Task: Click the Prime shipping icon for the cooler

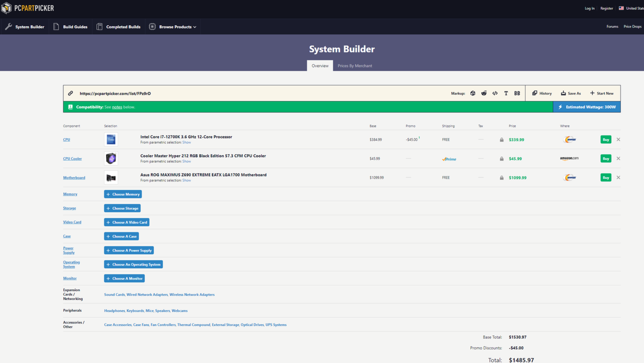Action: [x=449, y=159]
